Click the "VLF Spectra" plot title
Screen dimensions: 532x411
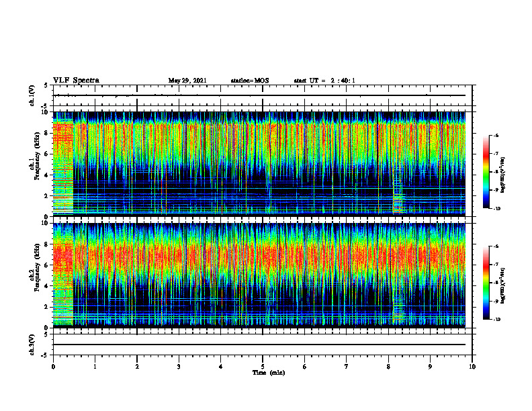(76, 80)
